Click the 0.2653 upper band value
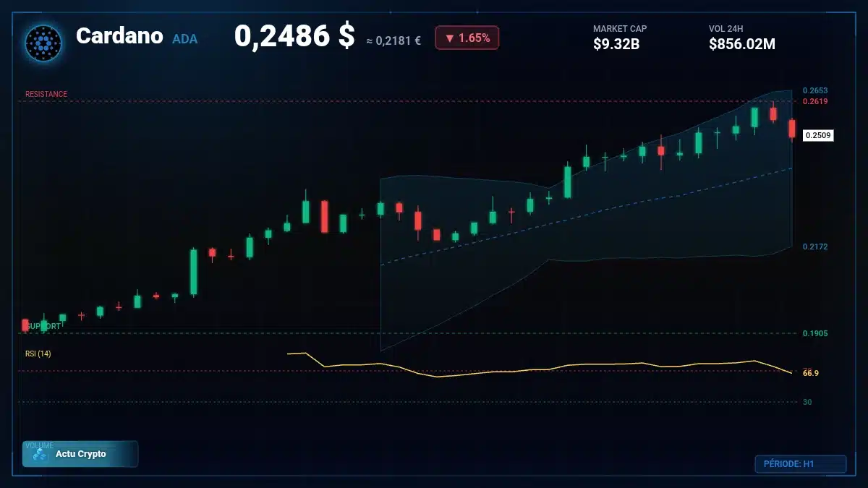The width and height of the screenshot is (868, 488). point(815,90)
